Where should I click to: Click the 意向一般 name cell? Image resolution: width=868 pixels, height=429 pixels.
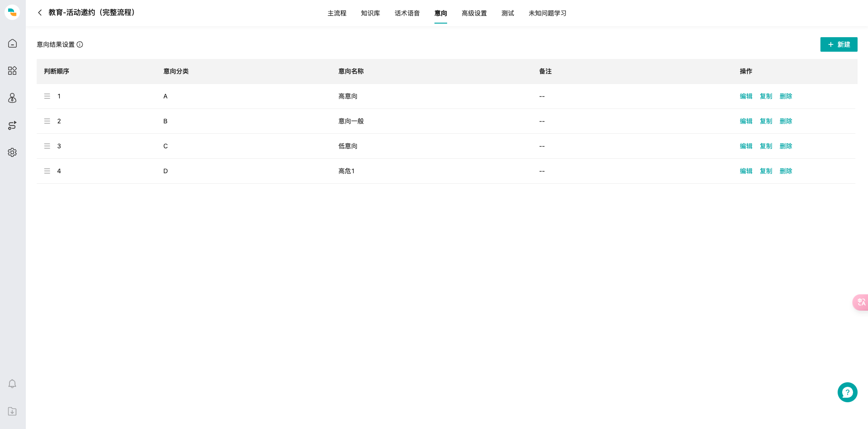pos(351,121)
